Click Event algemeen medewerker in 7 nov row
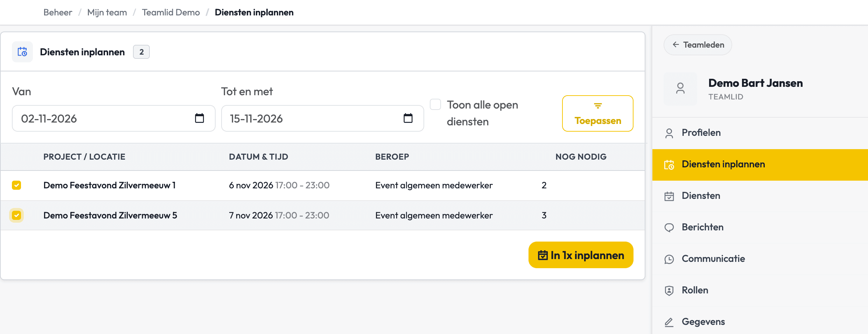Image resolution: width=868 pixels, height=334 pixels. pos(434,215)
